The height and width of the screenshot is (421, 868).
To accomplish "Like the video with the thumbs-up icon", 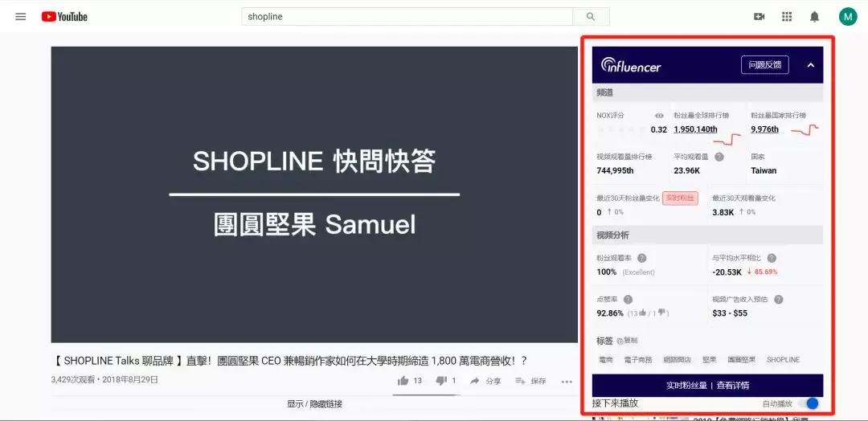I will coord(403,381).
